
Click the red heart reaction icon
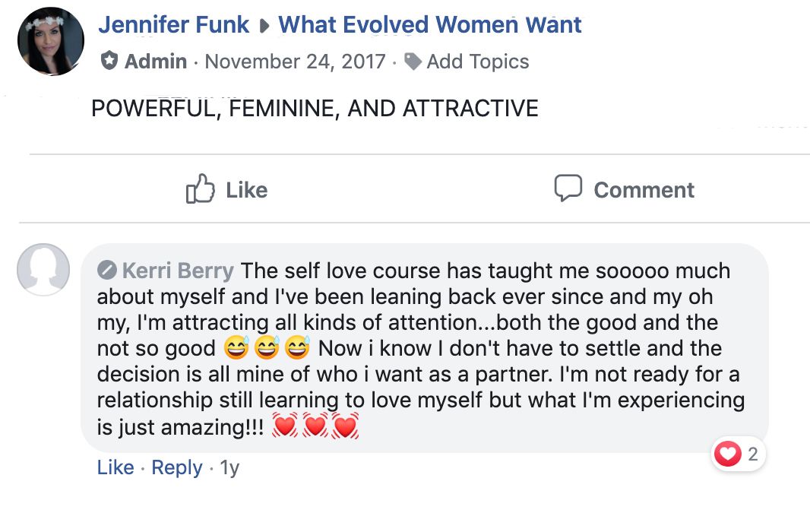pyautogui.click(x=727, y=454)
